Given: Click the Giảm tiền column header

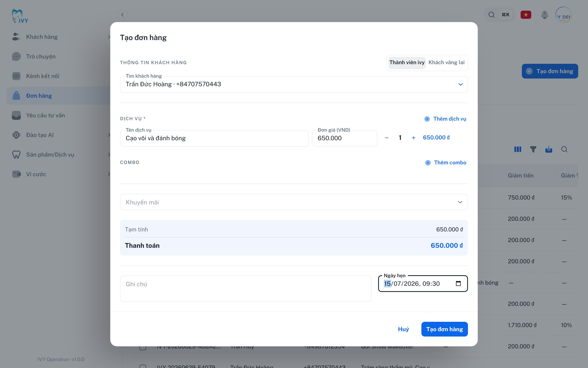Looking at the screenshot, I should coord(520,175).
